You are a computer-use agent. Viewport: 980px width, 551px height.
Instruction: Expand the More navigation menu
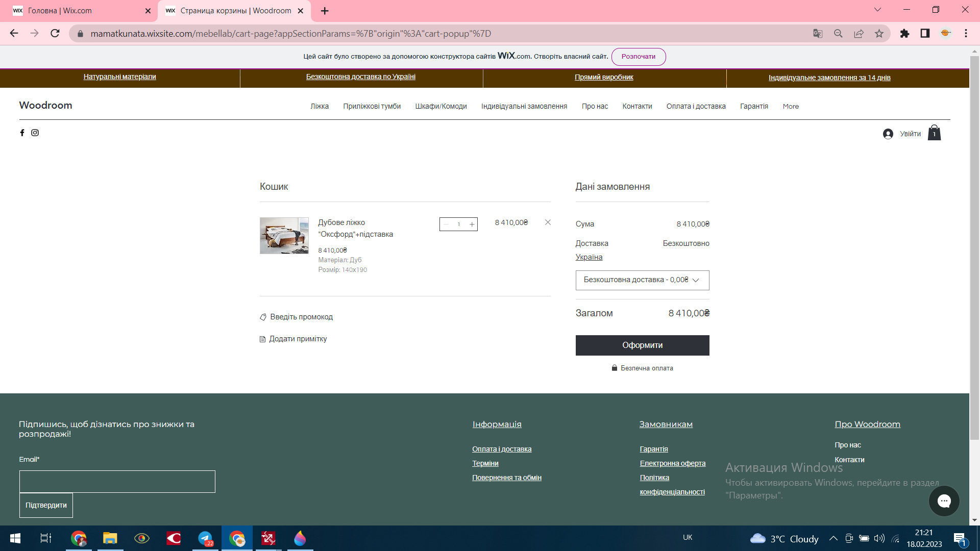click(791, 107)
